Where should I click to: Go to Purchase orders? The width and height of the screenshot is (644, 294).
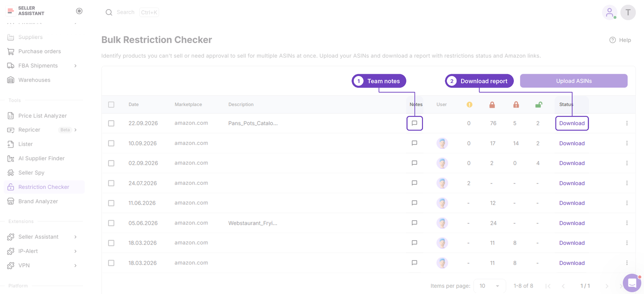tap(40, 52)
